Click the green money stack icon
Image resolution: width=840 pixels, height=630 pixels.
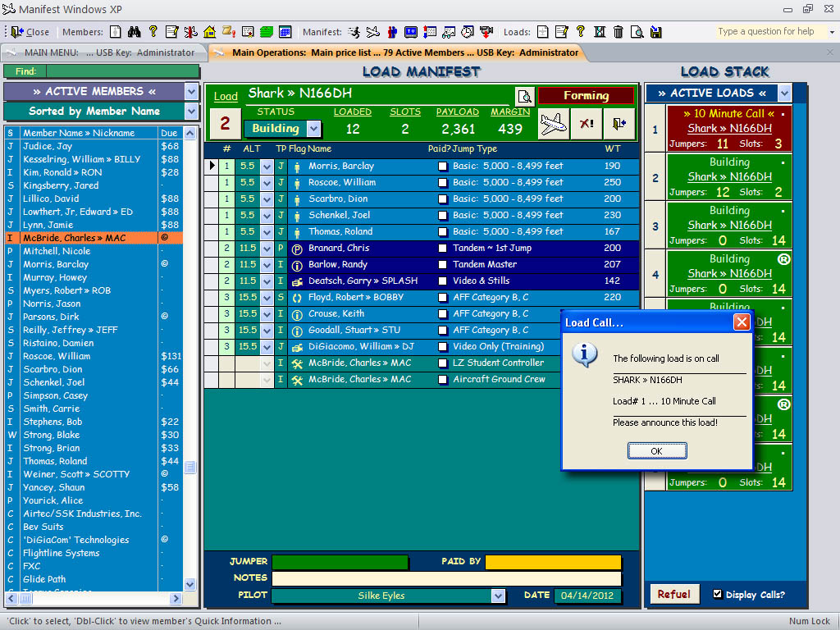(x=267, y=32)
